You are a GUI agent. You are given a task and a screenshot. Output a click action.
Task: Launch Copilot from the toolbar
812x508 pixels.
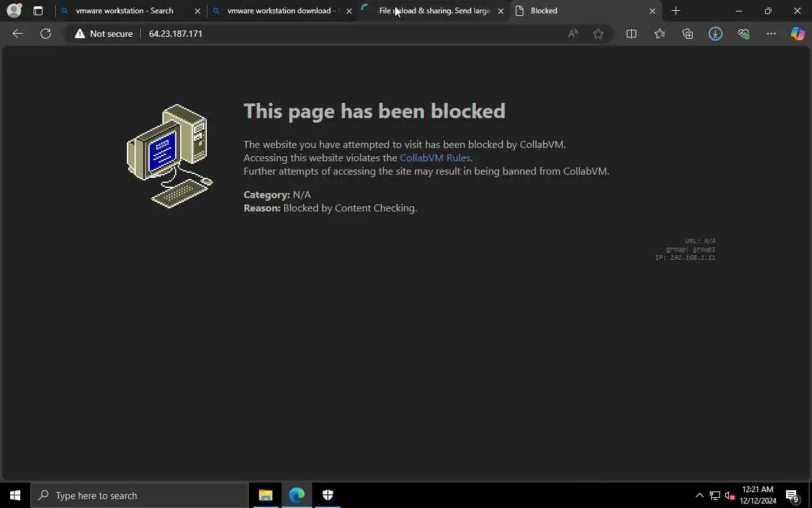click(x=797, y=34)
